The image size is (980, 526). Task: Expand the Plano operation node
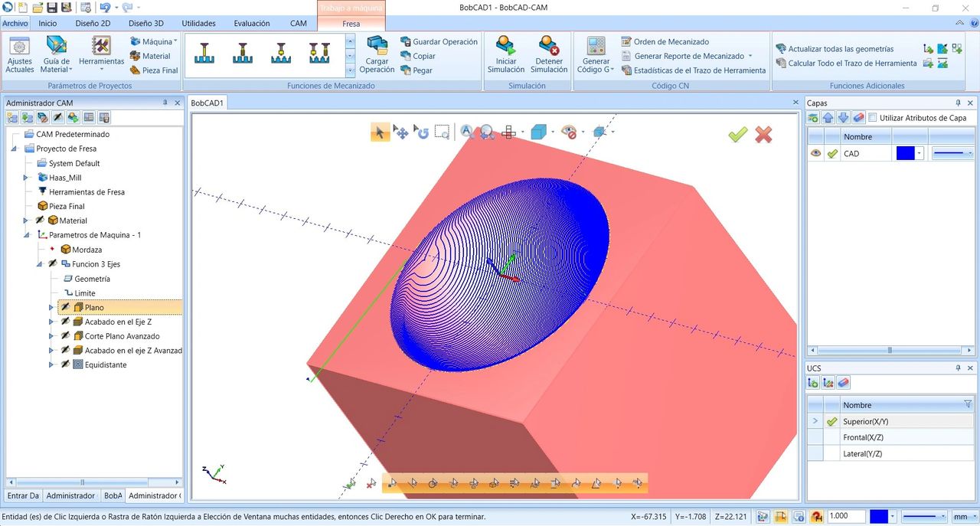(51, 307)
